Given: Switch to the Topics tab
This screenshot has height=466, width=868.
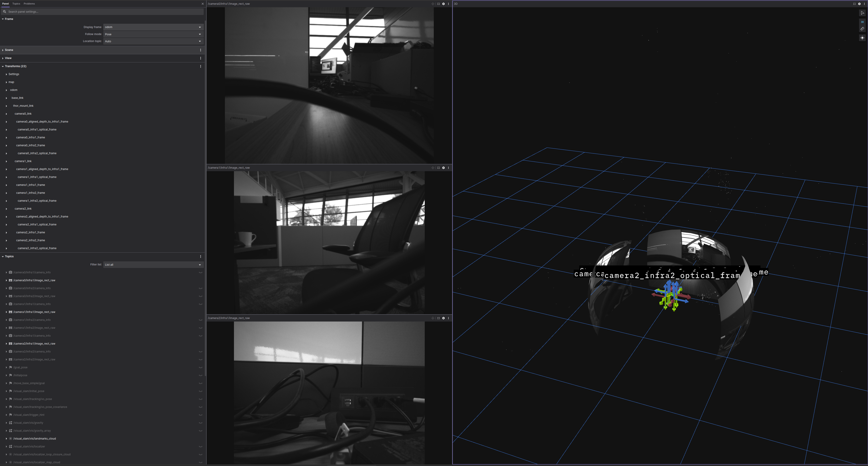Looking at the screenshot, I should tap(16, 4).
